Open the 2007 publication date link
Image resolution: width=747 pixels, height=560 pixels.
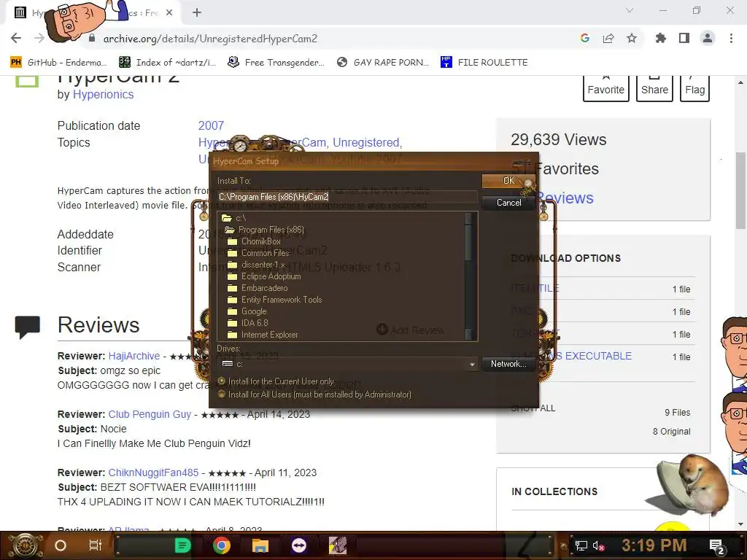211,125
